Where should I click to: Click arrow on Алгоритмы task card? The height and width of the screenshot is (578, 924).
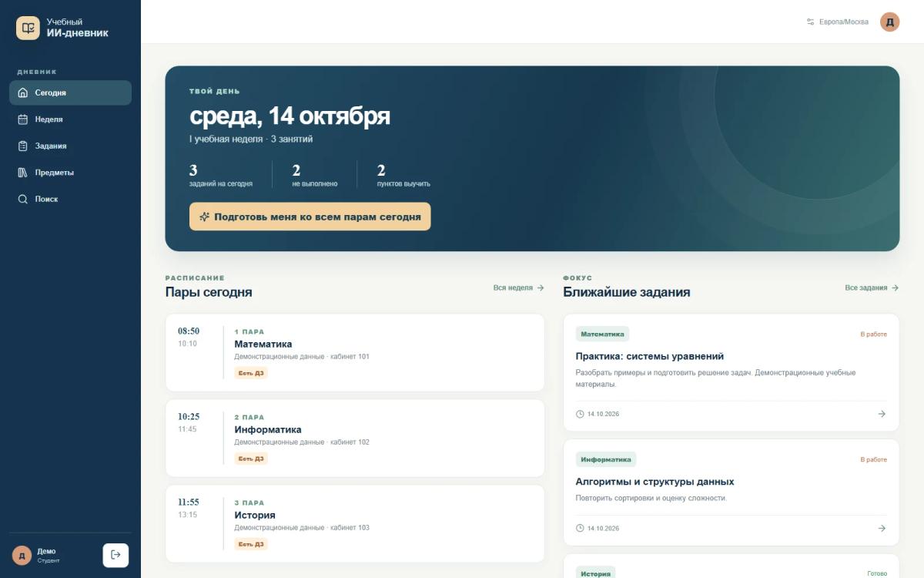882,528
